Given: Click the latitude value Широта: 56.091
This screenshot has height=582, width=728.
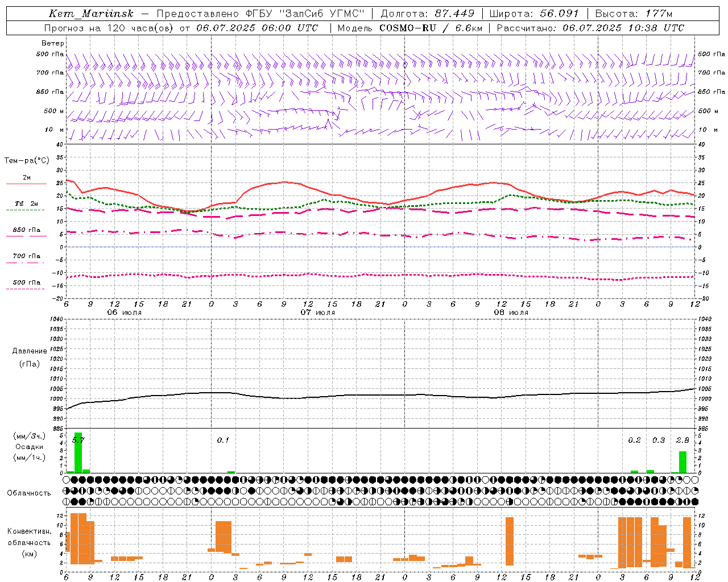Looking at the screenshot, I should point(534,14).
